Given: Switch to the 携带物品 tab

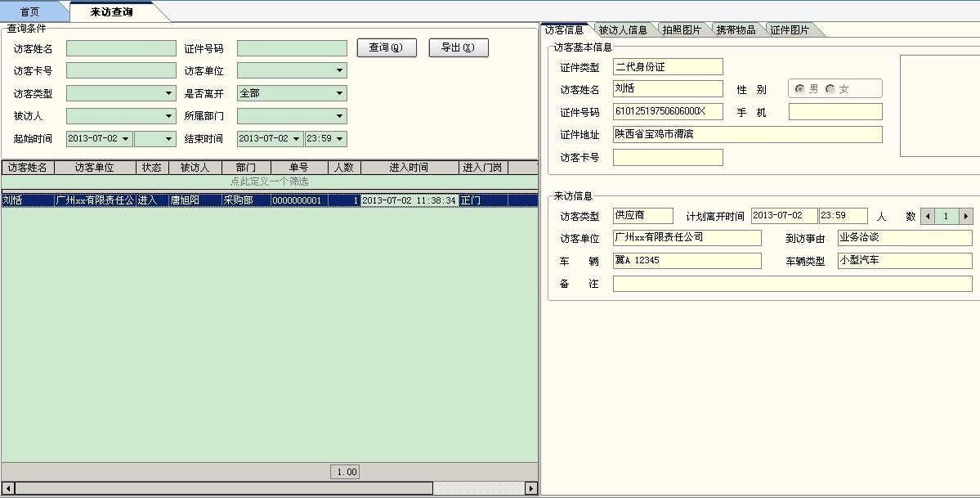Looking at the screenshot, I should coord(736,30).
